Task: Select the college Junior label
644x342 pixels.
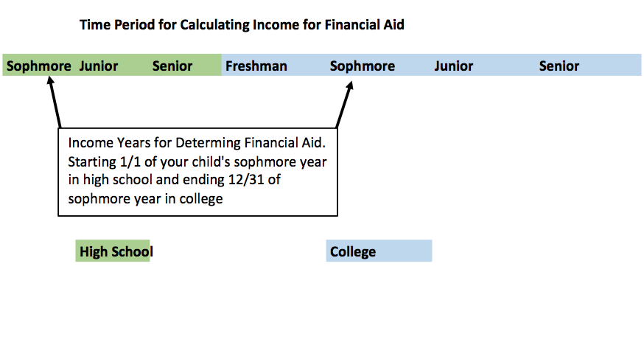Action: [x=453, y=66]
